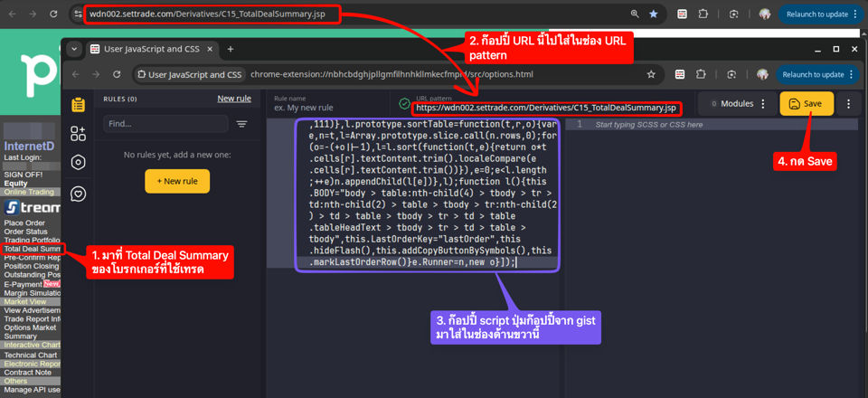The image size is (868, 398).
Task: Click User JavaScript and CSS toolbar icon, front window
Action: (x=680, y=74)
